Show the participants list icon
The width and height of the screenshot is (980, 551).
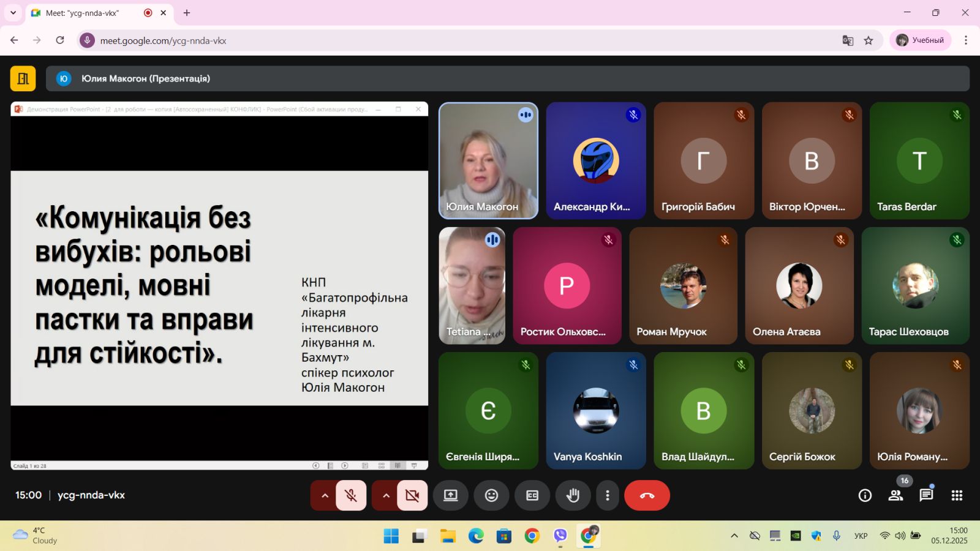click(895, 495)
